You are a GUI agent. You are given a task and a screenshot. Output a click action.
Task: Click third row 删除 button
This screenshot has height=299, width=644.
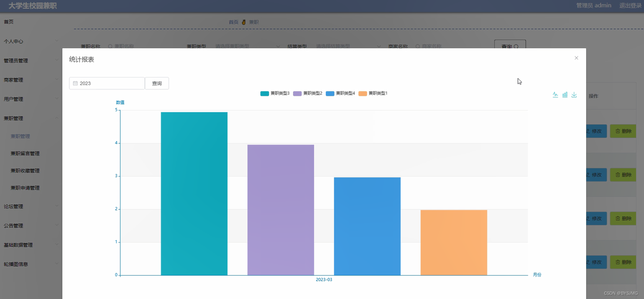(x=623, y=219)
